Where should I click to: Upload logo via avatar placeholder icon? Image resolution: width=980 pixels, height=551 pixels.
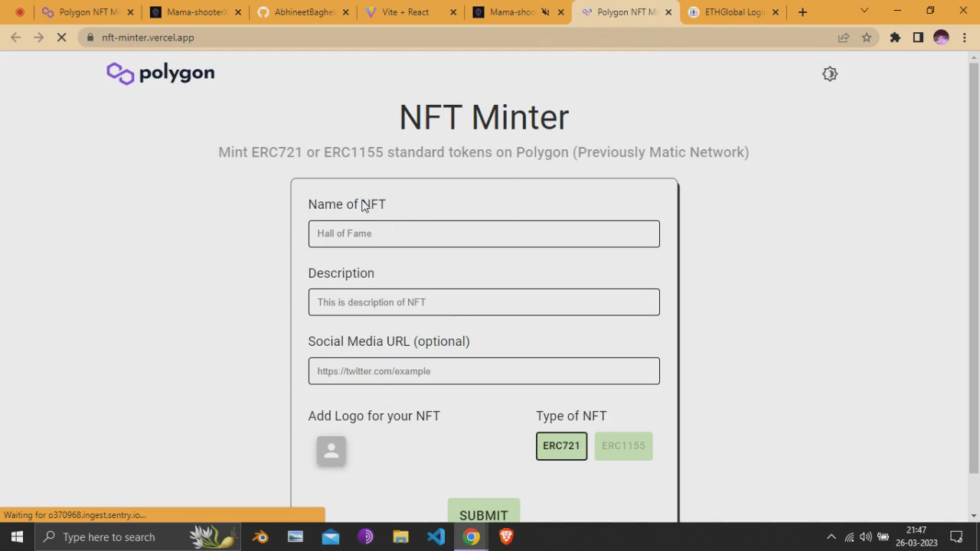tap(332, 451)
